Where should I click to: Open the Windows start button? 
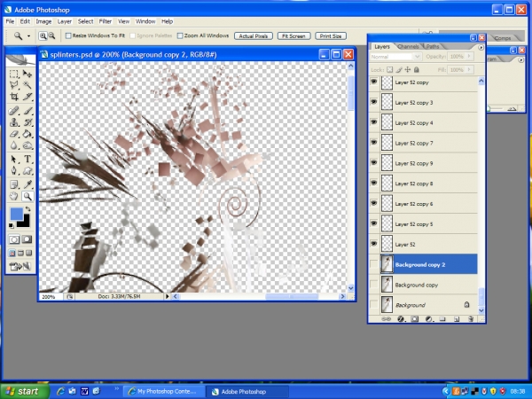(24, 392)
